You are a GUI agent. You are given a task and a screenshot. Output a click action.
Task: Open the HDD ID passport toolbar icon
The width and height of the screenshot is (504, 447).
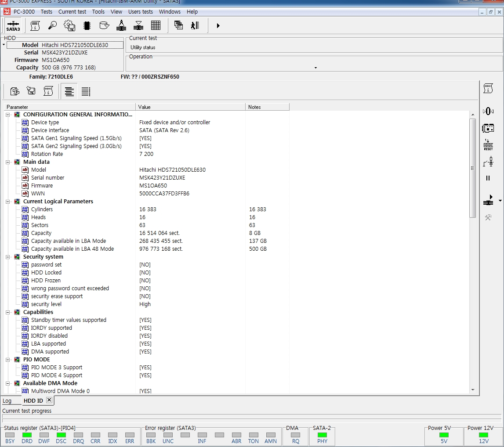coord(35,25)
